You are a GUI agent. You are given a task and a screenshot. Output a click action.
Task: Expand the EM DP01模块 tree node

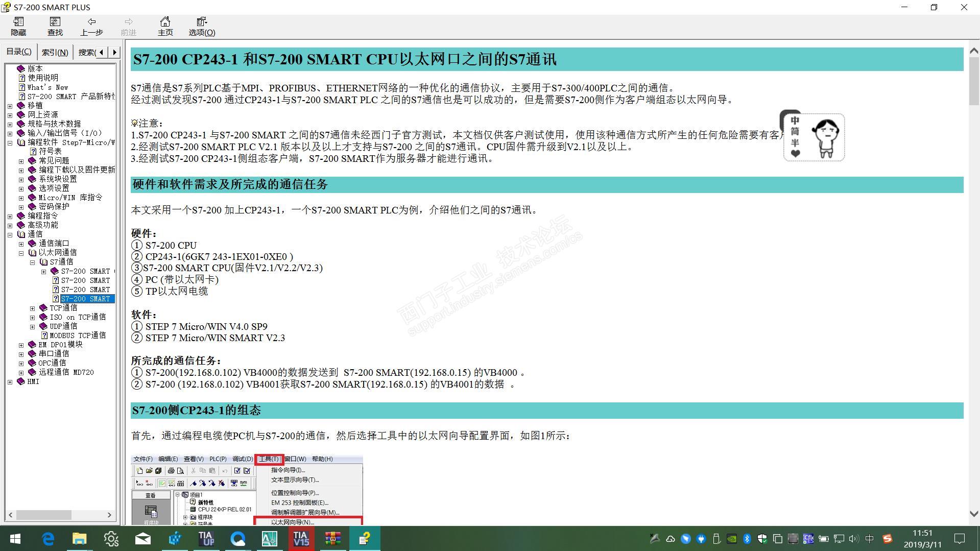point(21,345)
